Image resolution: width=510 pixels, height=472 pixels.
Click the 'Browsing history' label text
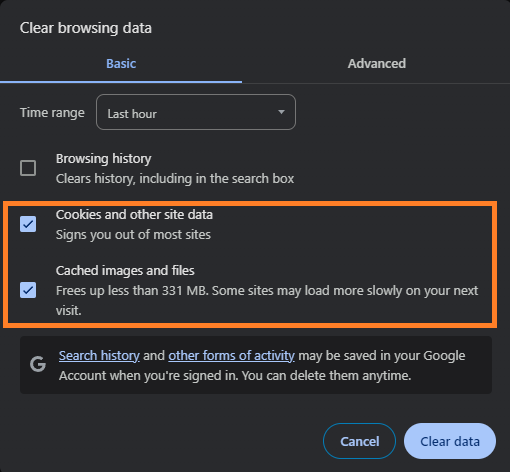[103, 159]
